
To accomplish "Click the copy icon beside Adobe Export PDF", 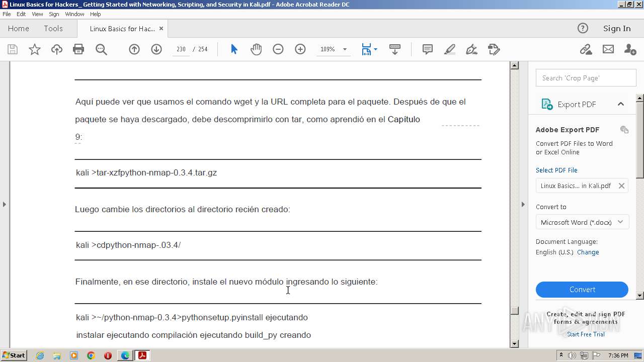I will pos(624,130).
